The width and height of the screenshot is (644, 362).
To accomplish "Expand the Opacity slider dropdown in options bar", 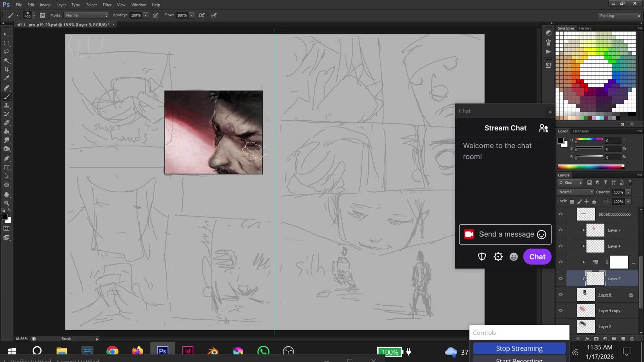I will point(146,15).
